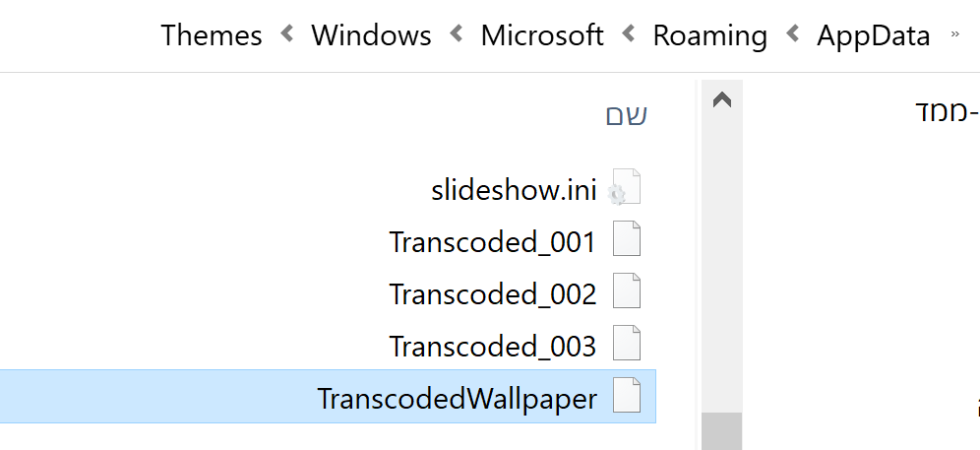Open the Microsoft breadcrumb folder
This screenshot has width=980, height=450.
tap(542, 35)
